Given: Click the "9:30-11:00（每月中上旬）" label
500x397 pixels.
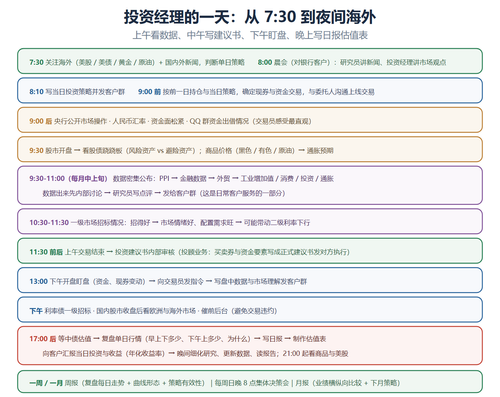Looking at the screenshot, I should click(68, 179).
